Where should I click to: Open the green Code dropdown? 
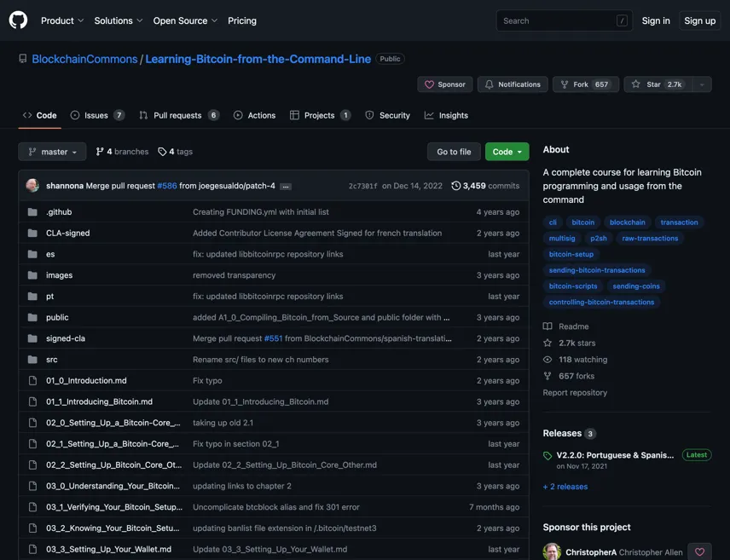507,151
